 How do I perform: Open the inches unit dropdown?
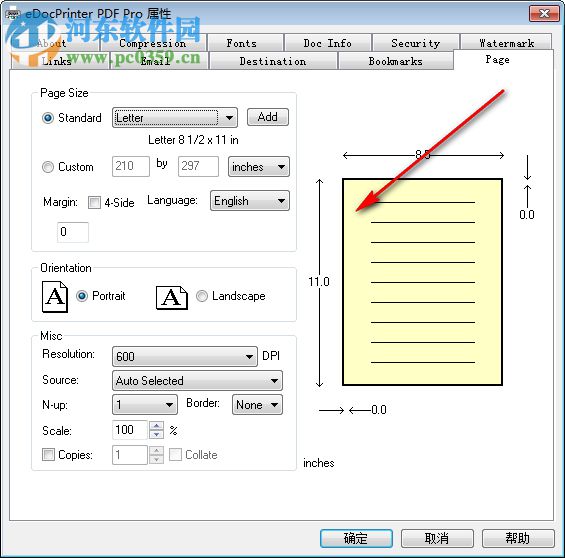pos(259,167)
